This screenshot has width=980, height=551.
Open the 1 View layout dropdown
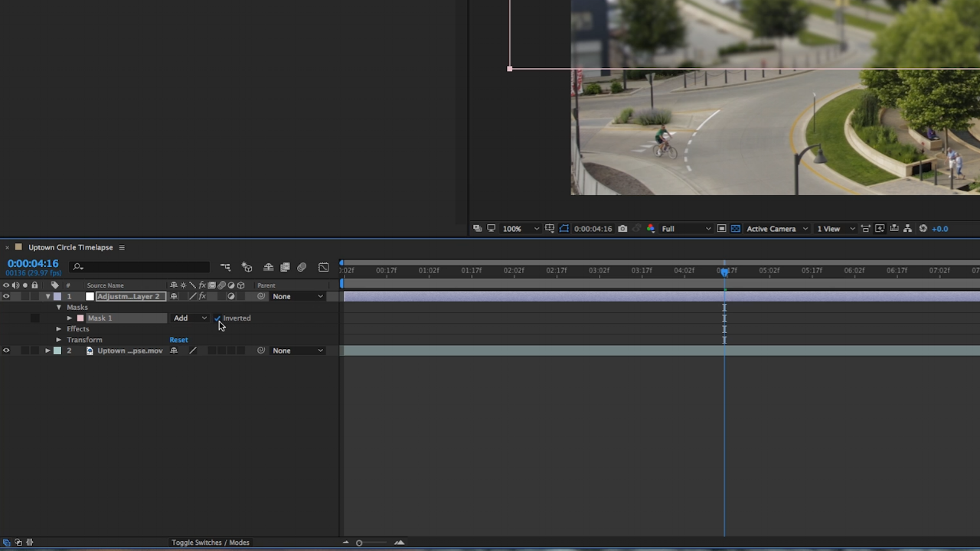pyautogui.click(x=836, y=229)
